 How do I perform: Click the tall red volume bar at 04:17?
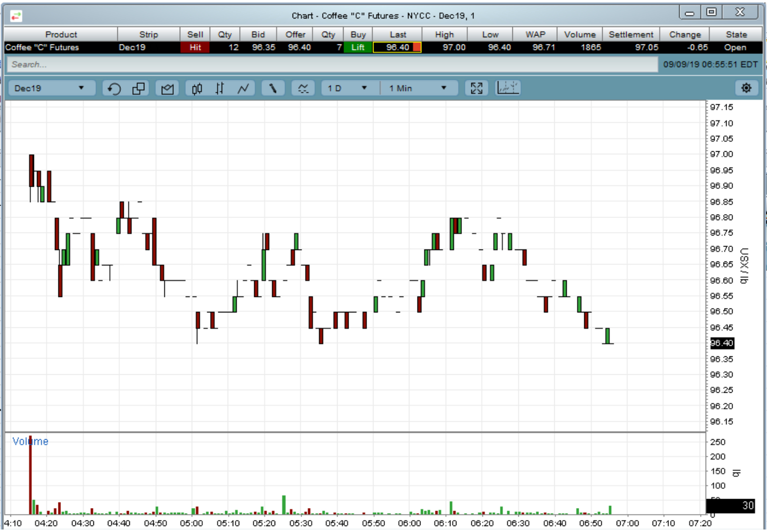click(30, 475)
